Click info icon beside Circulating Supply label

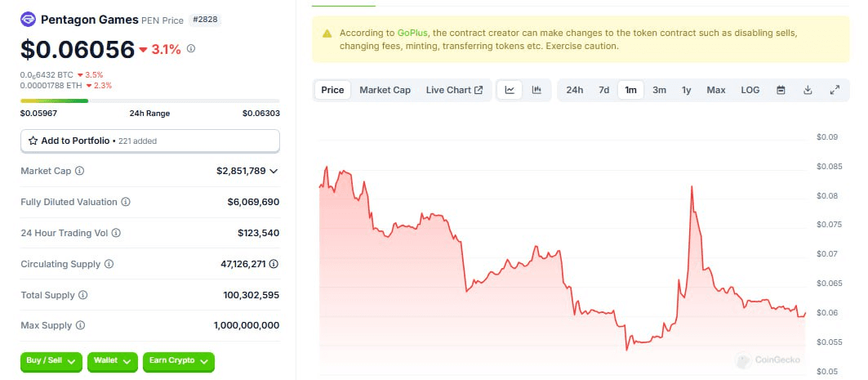109,264
